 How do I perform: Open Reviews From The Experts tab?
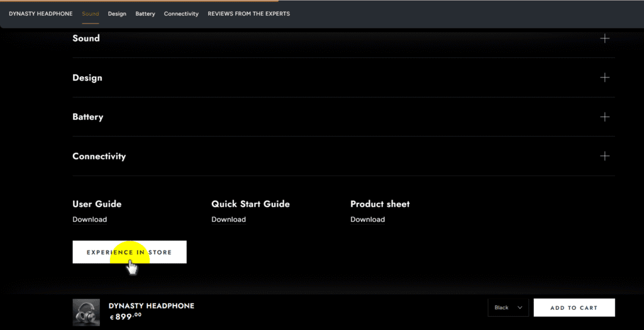tap(248, 14)
